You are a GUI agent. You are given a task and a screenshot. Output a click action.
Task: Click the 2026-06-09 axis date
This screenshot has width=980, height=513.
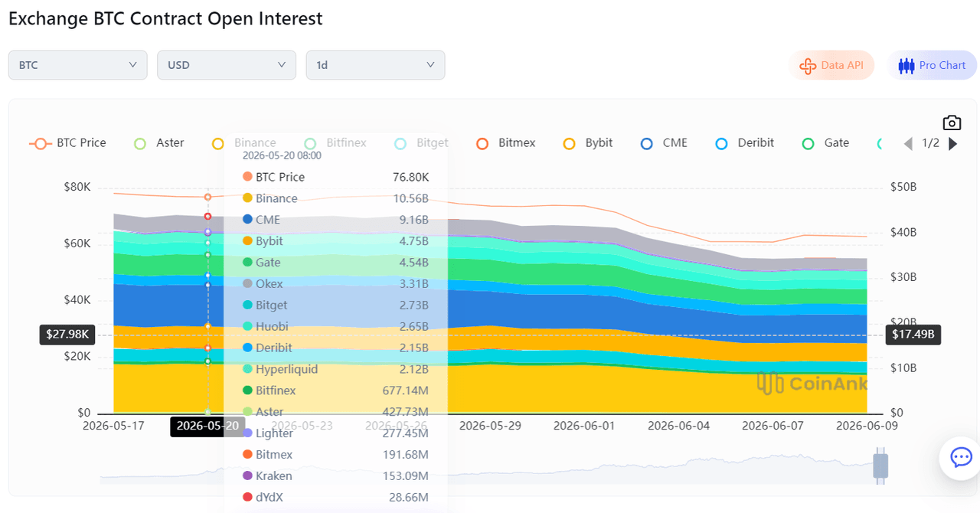point(867,426)
